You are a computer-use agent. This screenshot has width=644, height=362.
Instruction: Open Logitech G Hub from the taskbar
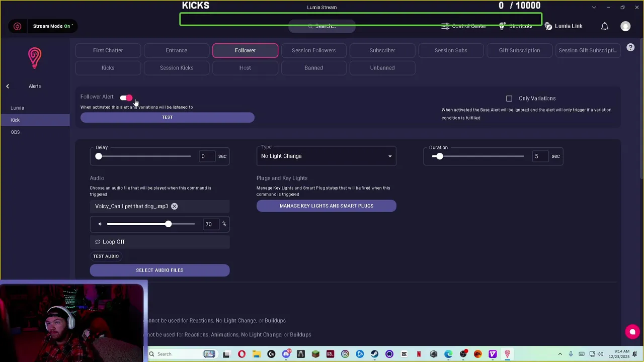point(271,354)
